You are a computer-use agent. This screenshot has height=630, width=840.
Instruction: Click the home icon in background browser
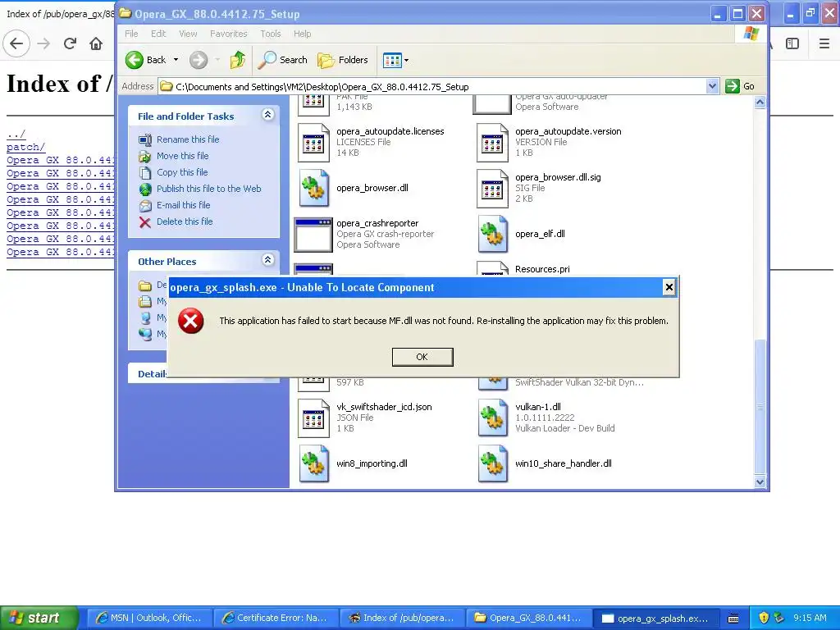(x=96, y=43)
